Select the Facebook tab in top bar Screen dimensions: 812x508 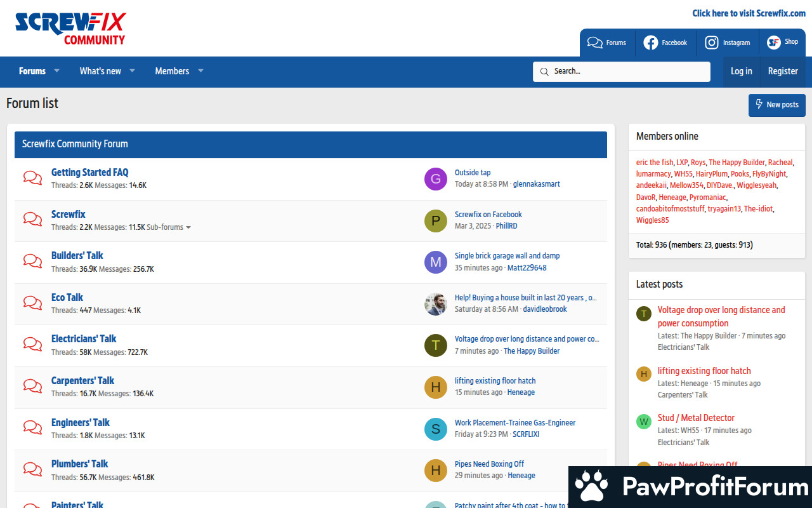(x=665, y=43)
